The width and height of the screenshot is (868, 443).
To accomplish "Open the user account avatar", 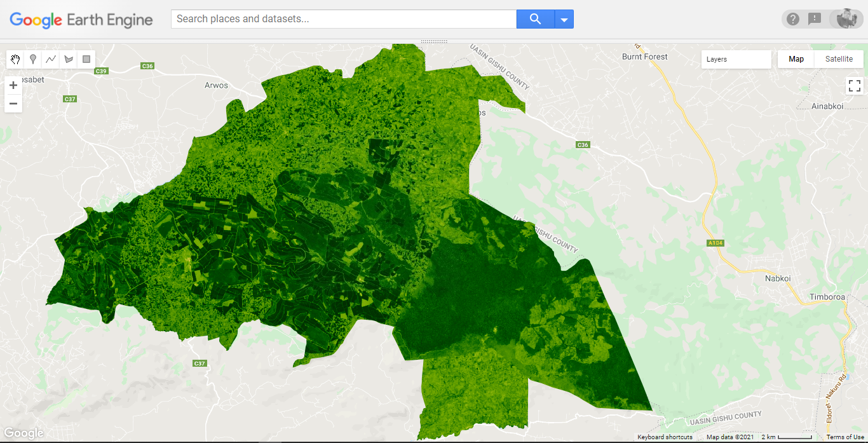I will (846, 18).
